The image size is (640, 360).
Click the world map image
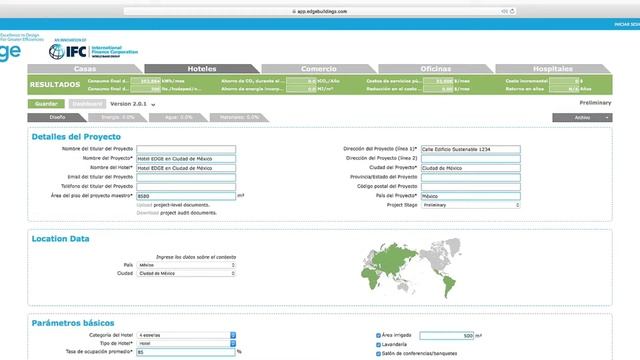412,268
